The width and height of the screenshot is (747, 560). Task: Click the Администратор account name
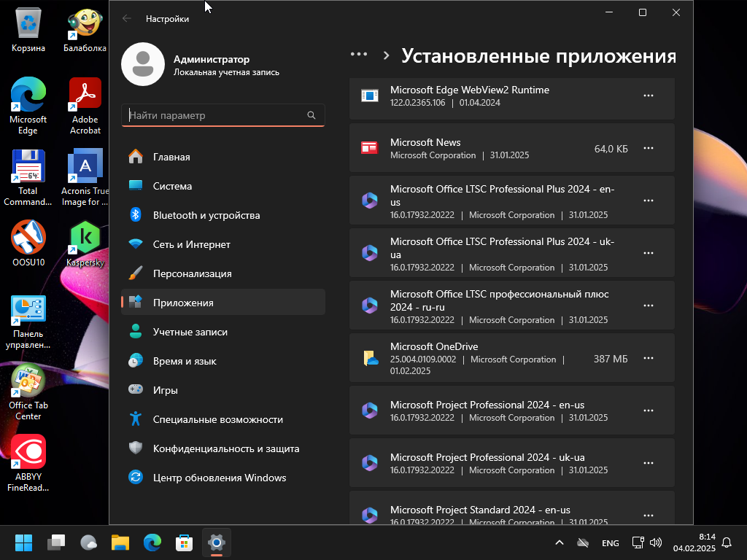click(x=212, y=59)
